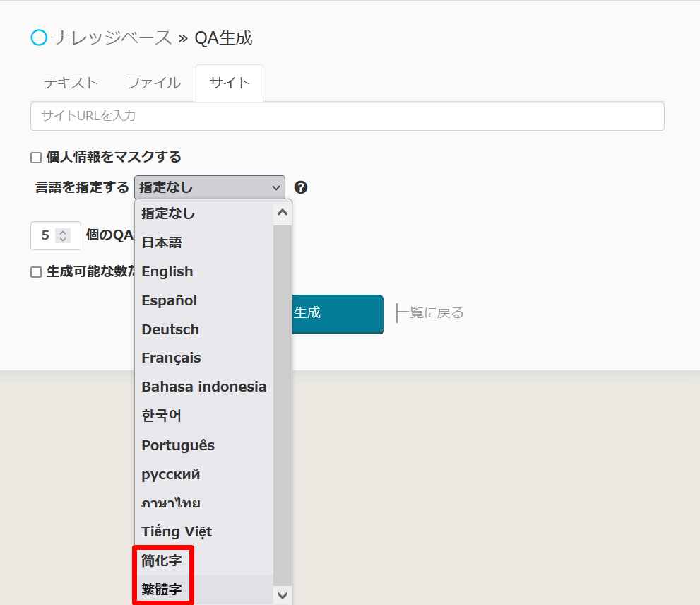Click the language list scrollbar track
Screen dimensions: 700x605
tap(282, 405)
